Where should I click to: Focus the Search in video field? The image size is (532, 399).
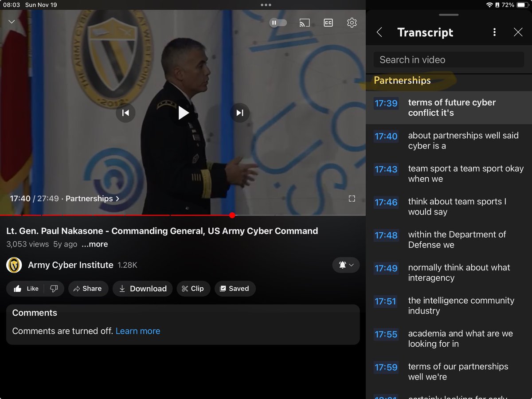click(449, 60)
